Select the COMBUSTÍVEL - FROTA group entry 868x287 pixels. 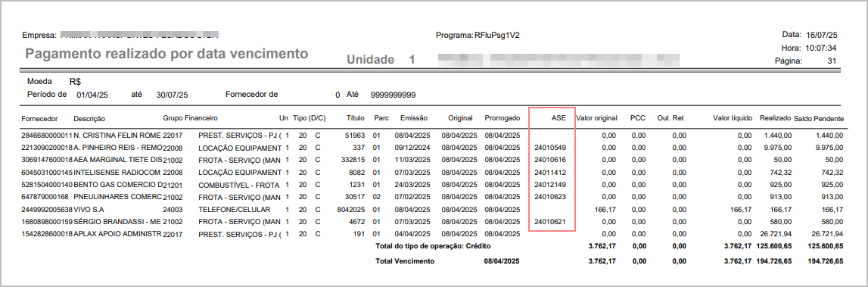click(x=239, y=185)
